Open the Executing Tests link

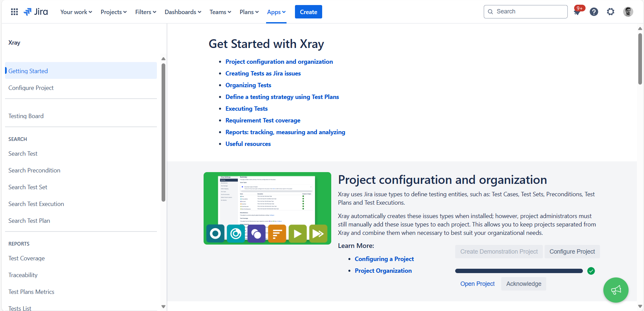tap(247, 109)
